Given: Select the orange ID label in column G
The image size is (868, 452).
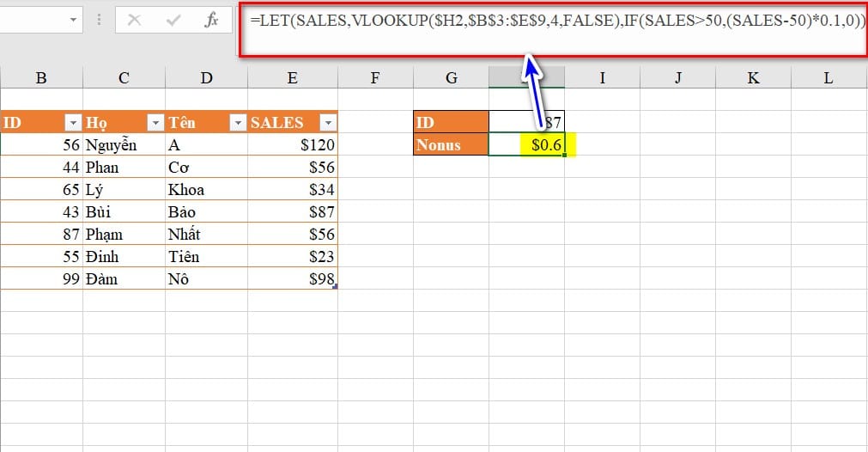Looking at the screenshot, I should pos(451,123).
